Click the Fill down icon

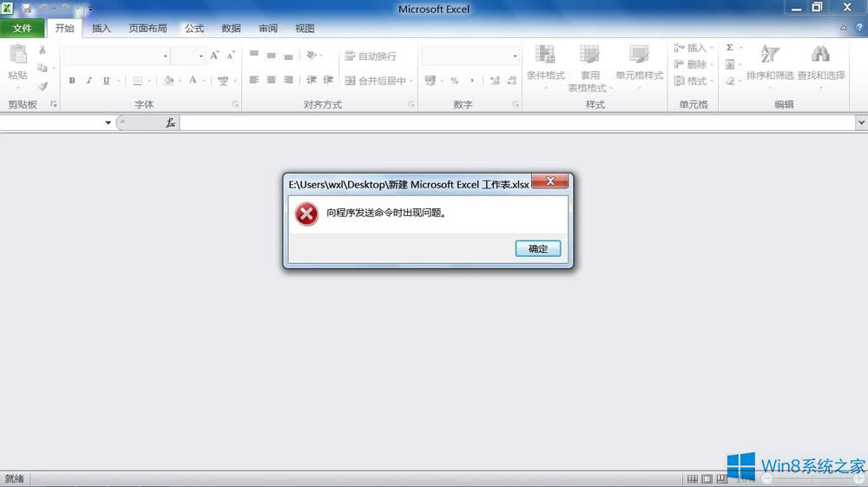(x=730, y=64)
